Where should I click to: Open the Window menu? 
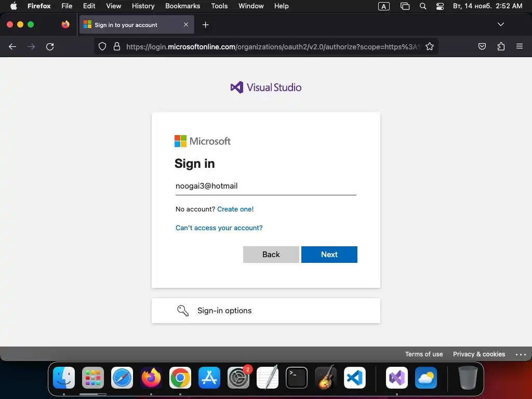coord(251,6)
